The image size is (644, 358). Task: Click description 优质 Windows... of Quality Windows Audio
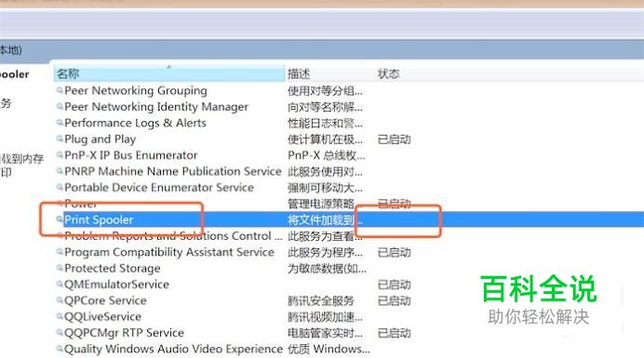pos(329,349)
